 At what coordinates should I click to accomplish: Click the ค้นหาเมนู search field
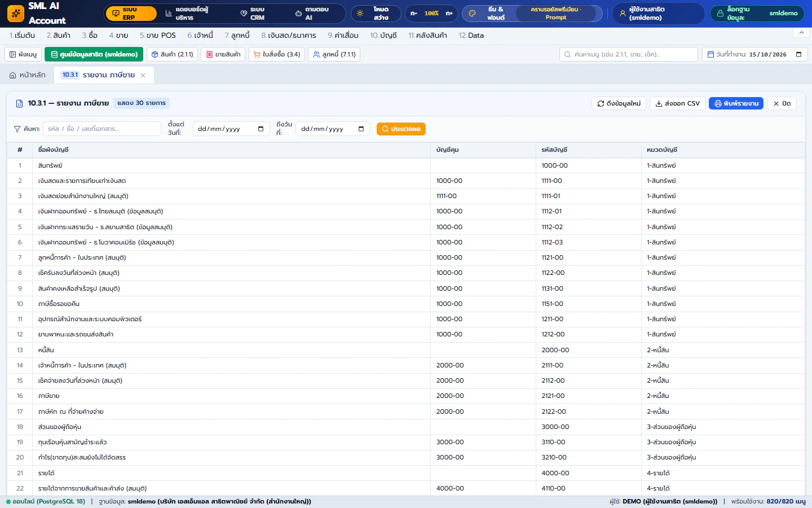point(629,54)
